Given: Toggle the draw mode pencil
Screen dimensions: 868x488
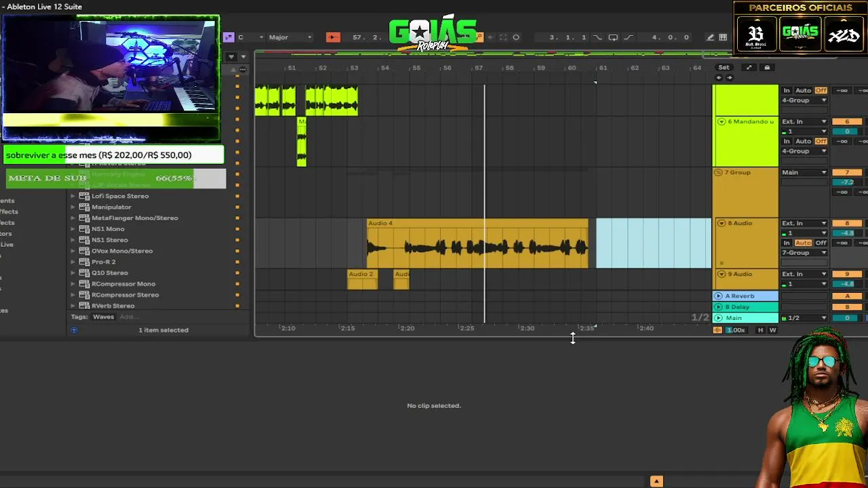Looking at the screenshot, I should point(710,37).
